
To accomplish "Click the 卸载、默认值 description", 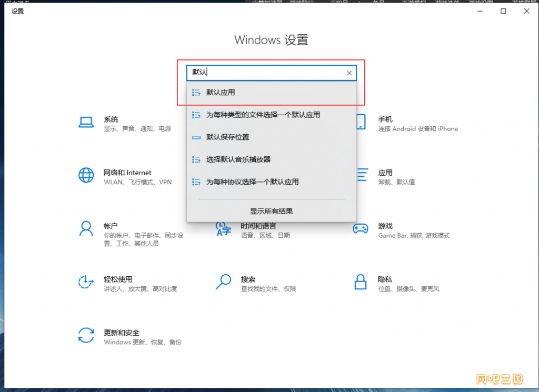I will pyautogui.click(x=397, y=182).
